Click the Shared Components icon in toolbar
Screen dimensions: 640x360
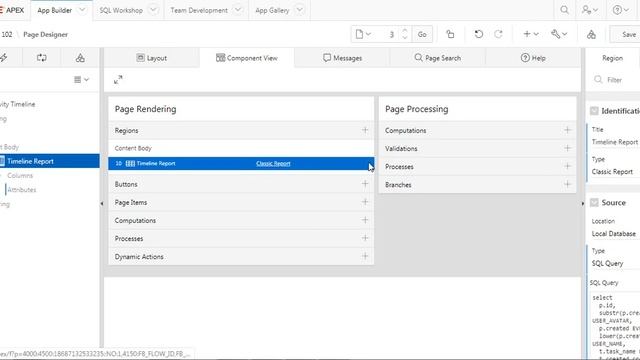[x=591, y=35]
